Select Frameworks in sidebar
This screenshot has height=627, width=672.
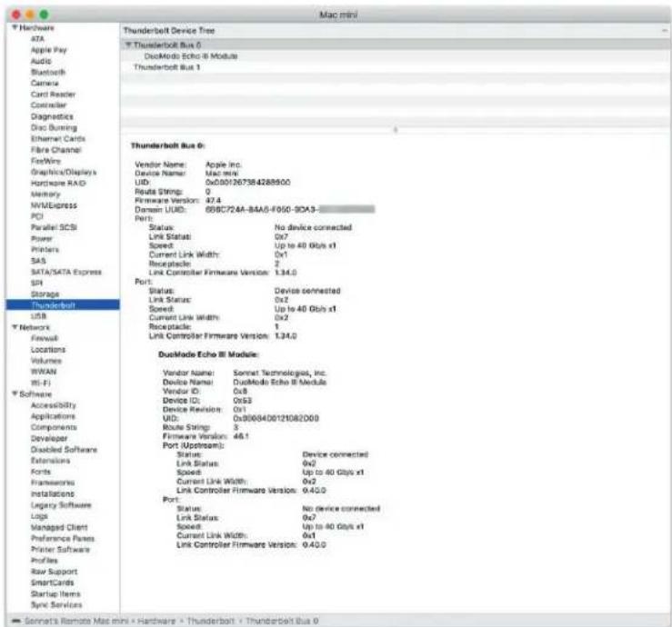pos(52,483)
